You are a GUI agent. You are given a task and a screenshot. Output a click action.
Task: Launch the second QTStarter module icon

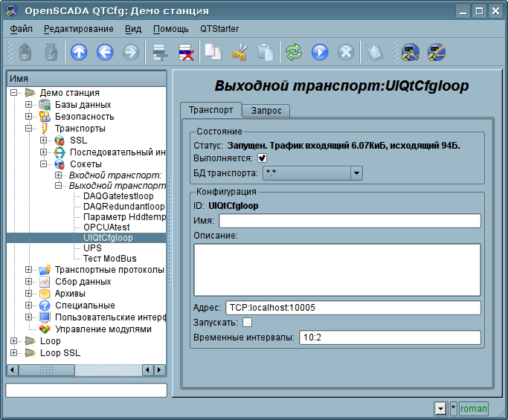436,52
